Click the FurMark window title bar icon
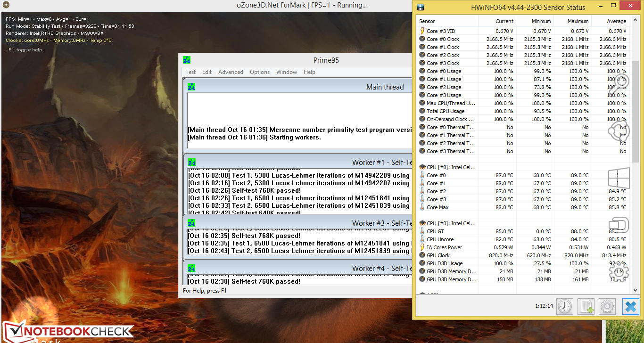 pyautogui.click(x=6, y=5)
